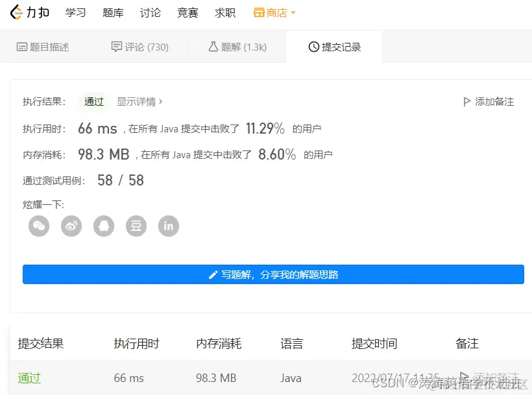Click the WeChat share icon
This screenshot has width=532, height=395.
coord(39,226)
